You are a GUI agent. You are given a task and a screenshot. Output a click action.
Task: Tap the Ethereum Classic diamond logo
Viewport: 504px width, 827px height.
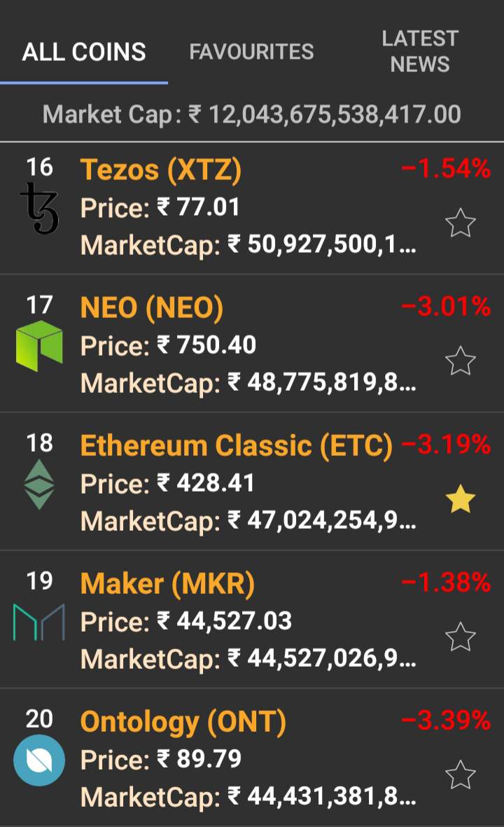pyautogui.click(x=39, y=484)
